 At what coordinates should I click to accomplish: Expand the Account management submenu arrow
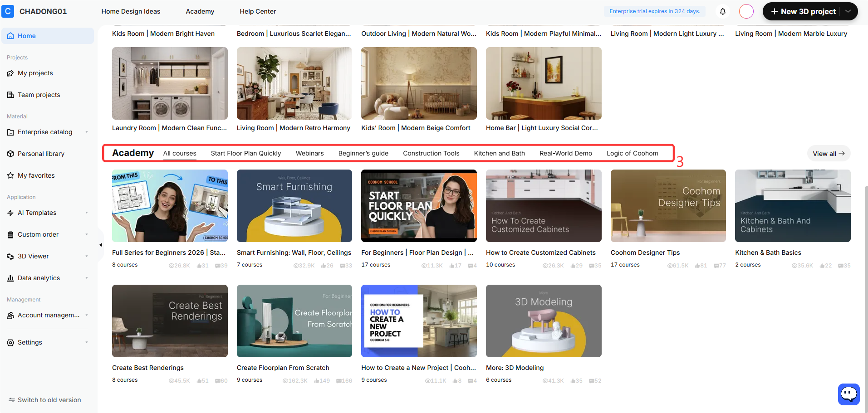pyautogui.click(x=87, y=315)
